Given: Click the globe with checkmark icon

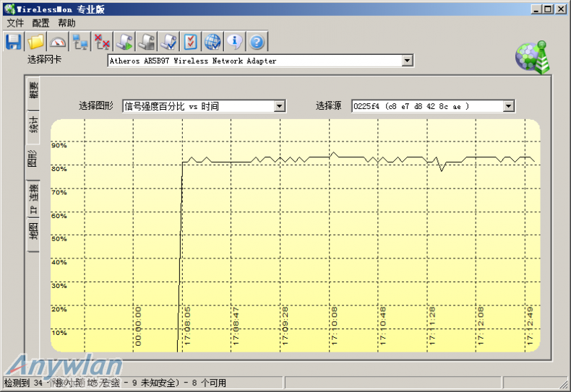Looking at the screenshot, I should pos(212,41).
